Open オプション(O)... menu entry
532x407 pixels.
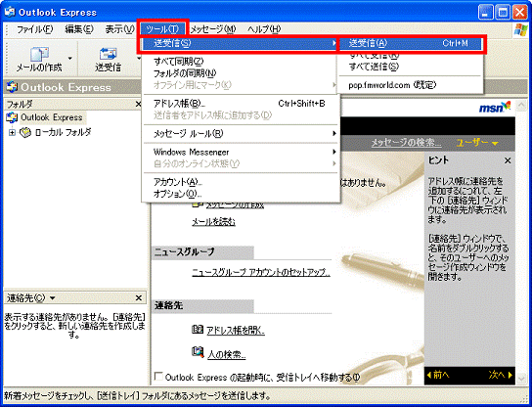point(177,194)
